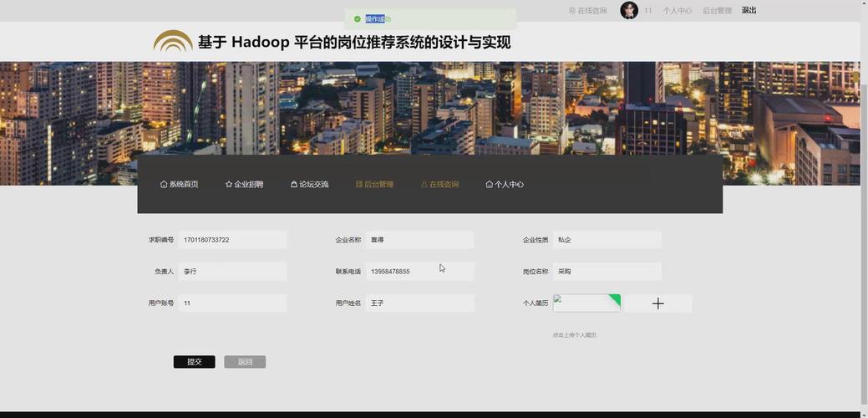868x418 pixels.
Task: Open 系统首页 in navigation bar
Action: 180,184
